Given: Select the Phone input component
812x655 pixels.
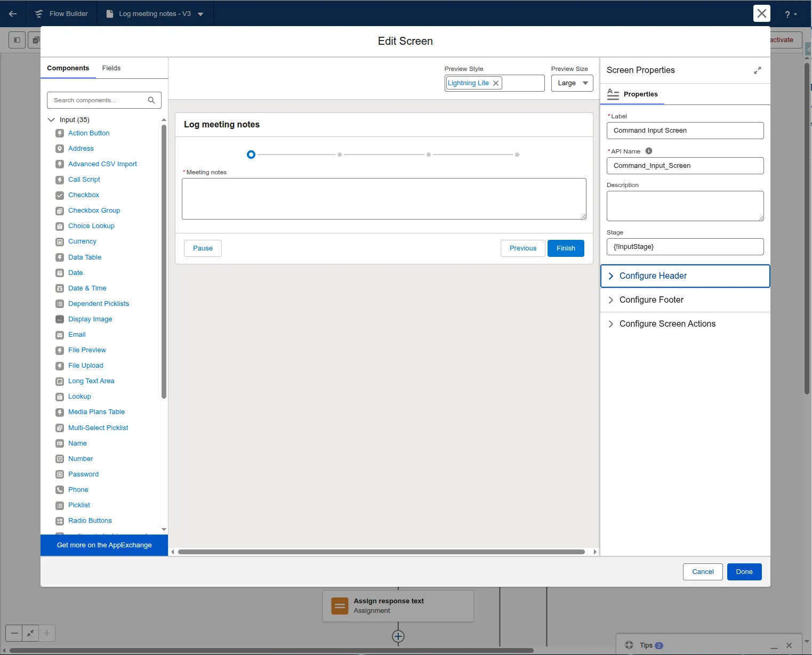Looking at the screenshot, I should click(x=78, y=489).
